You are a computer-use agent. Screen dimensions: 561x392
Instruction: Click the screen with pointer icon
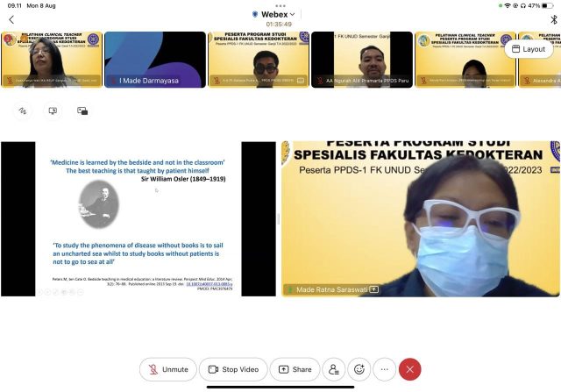[x=53, y=111]
